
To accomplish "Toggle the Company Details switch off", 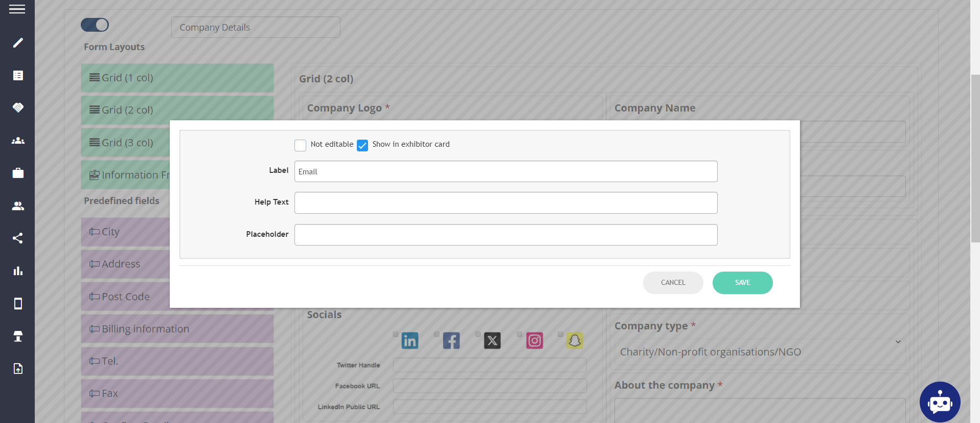I will click(x=95, y=25).
